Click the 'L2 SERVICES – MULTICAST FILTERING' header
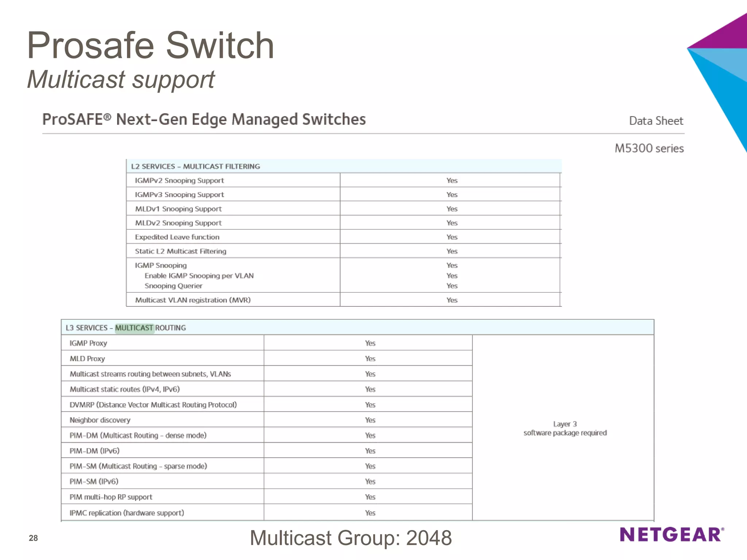The height and width of the screenshot is (560, 747). pyautogui.click(x=196, y=166)
